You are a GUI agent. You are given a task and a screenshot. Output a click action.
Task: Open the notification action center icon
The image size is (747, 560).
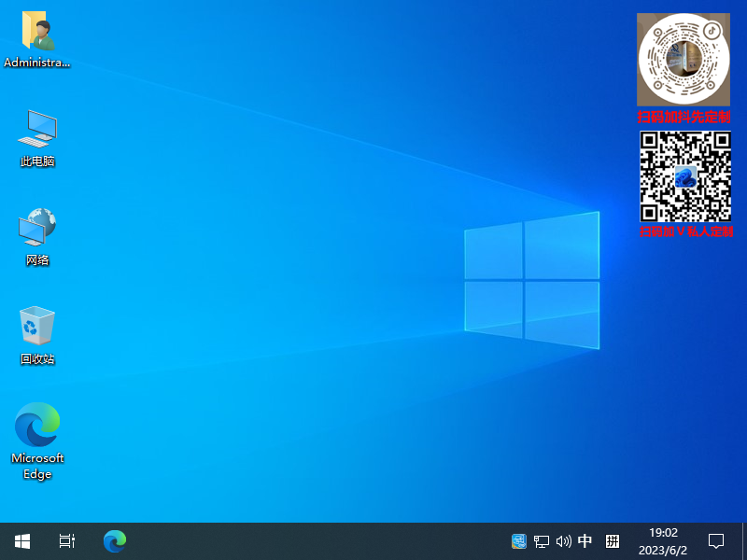click(716, 541)
